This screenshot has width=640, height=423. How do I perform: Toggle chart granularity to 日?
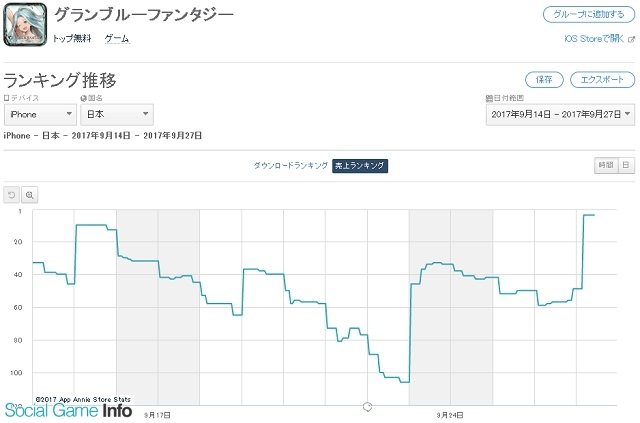(x=627, y=165)
